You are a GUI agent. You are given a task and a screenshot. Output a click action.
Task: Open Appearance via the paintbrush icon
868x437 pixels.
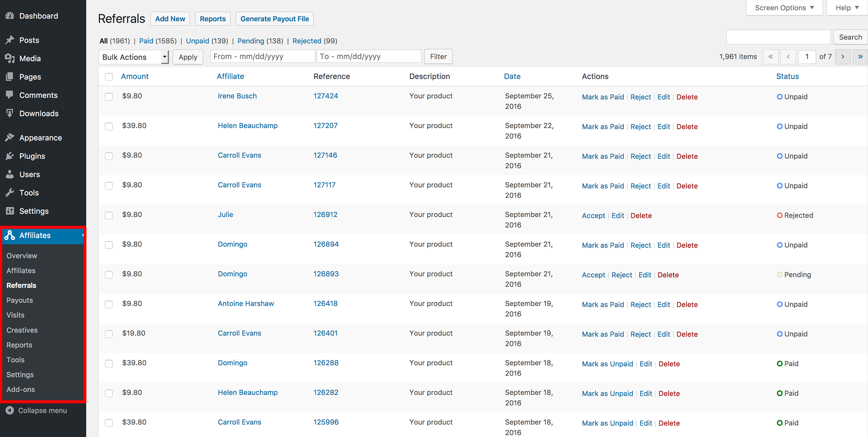coord(10,137)
